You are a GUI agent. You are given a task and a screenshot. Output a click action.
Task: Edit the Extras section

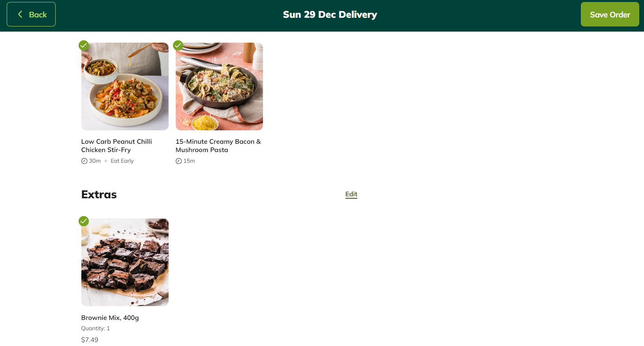(351, 194)
